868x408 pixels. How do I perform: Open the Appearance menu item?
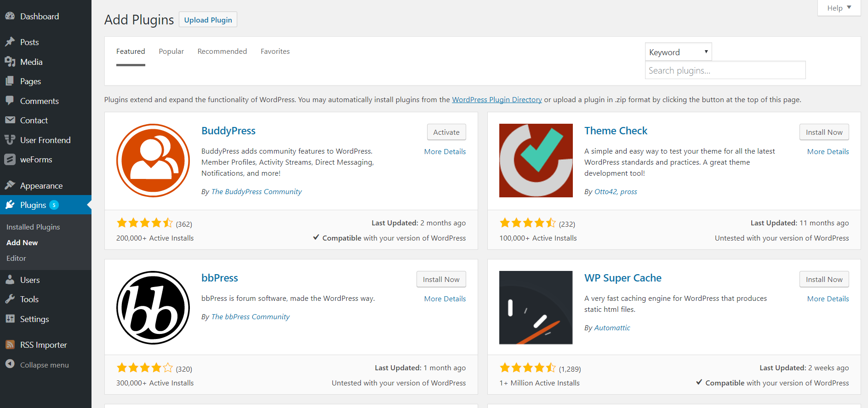pos(46,185)
